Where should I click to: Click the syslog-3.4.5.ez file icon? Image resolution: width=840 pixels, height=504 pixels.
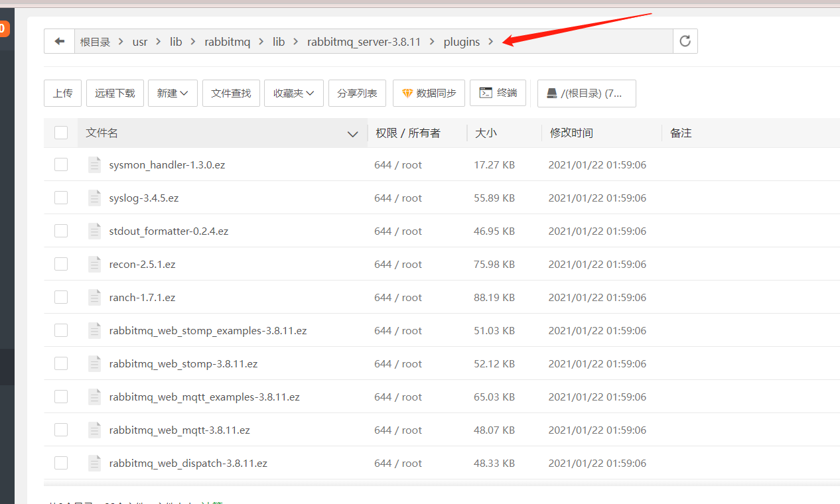tap(95, 198)
